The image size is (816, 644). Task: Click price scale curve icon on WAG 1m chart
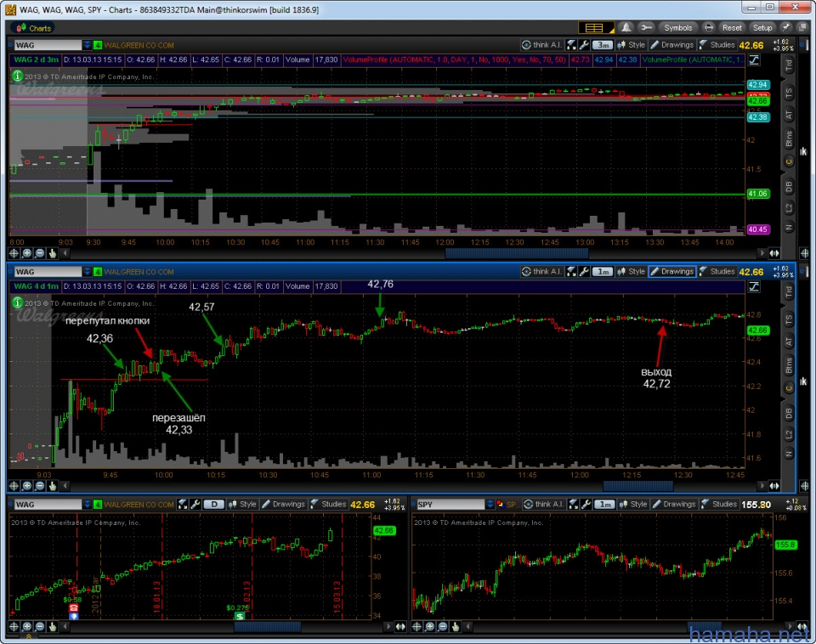pyautogui.click(x=754, y=286)
